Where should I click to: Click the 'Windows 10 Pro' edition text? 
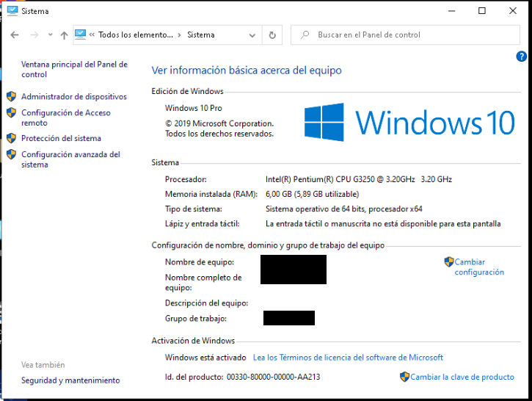[194, 108]
